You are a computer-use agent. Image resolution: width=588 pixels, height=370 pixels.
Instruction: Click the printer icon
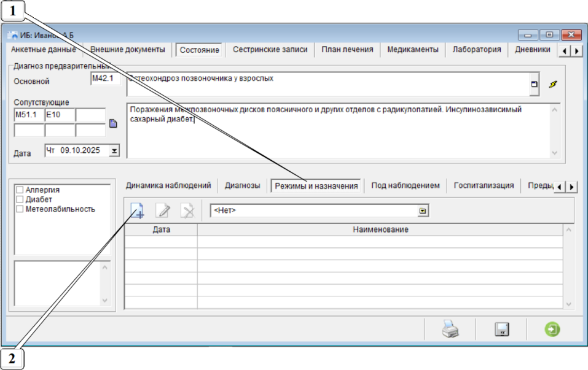[x=450, y=330]
